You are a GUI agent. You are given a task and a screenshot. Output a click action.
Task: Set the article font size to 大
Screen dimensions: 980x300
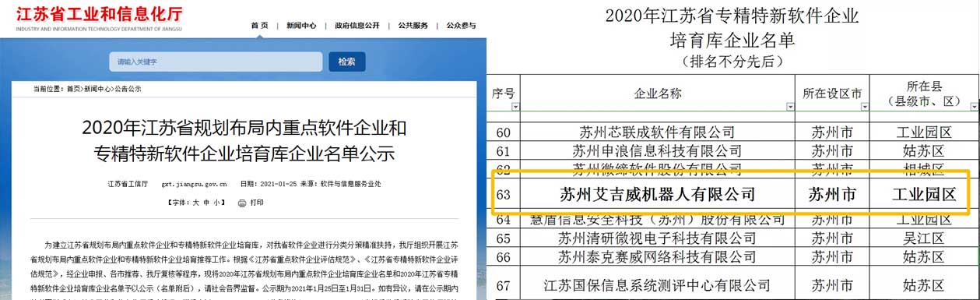point(196,203)
